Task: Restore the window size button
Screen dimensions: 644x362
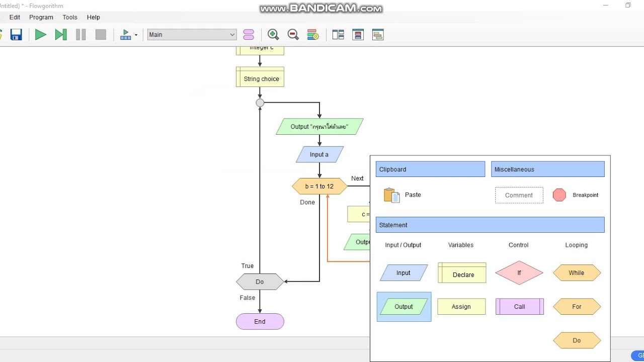Action: tap(628, 6)
